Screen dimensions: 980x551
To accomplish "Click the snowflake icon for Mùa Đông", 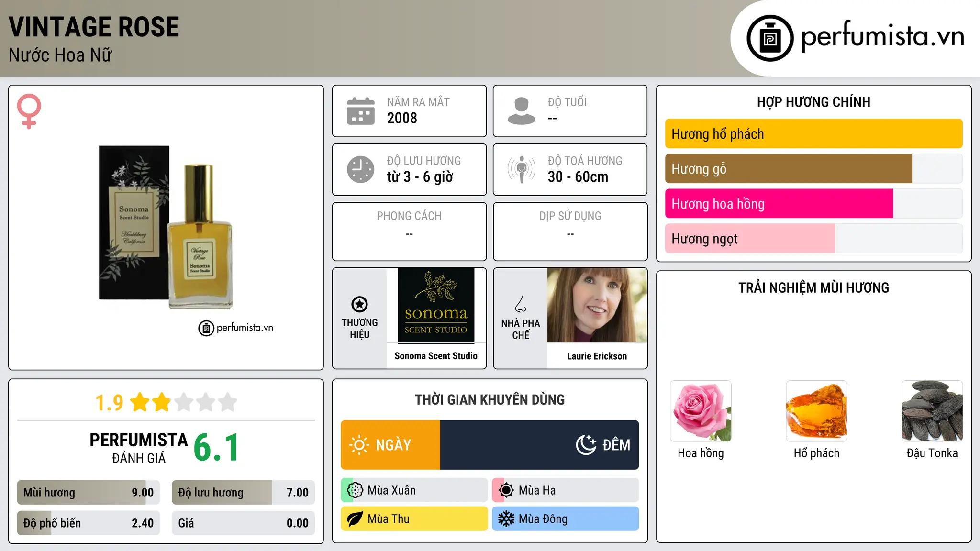I will point(506,519).
